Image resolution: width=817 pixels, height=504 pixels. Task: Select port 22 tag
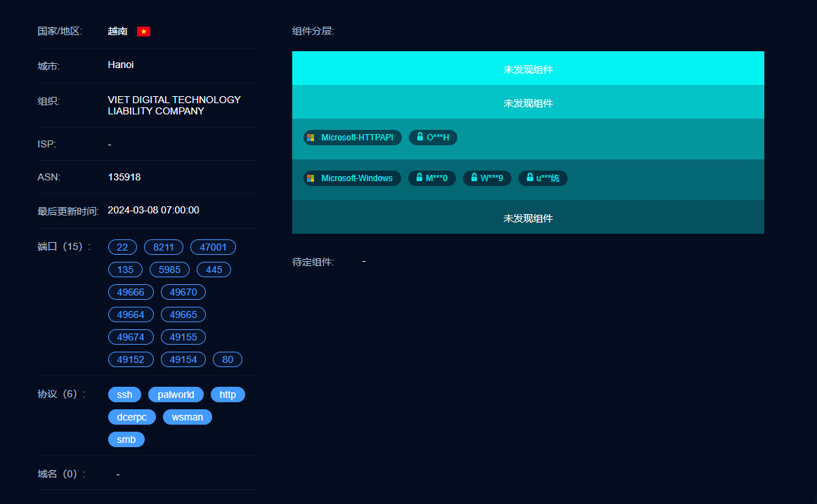122,247
